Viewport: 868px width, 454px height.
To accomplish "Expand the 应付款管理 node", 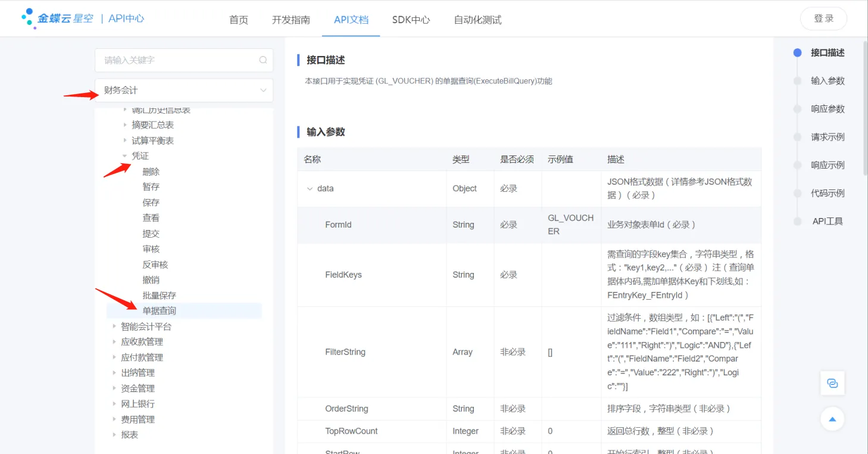I will 114,357.
